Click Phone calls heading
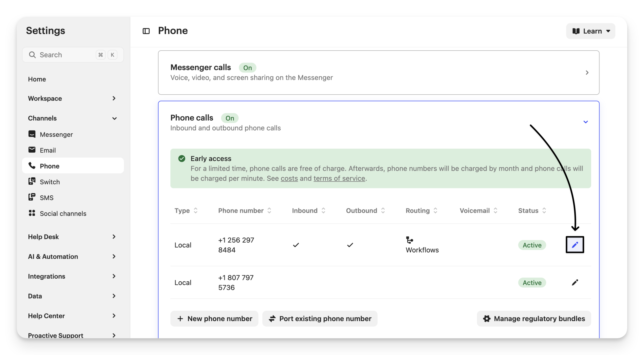The image size is (644, 355). coord(192,118)
